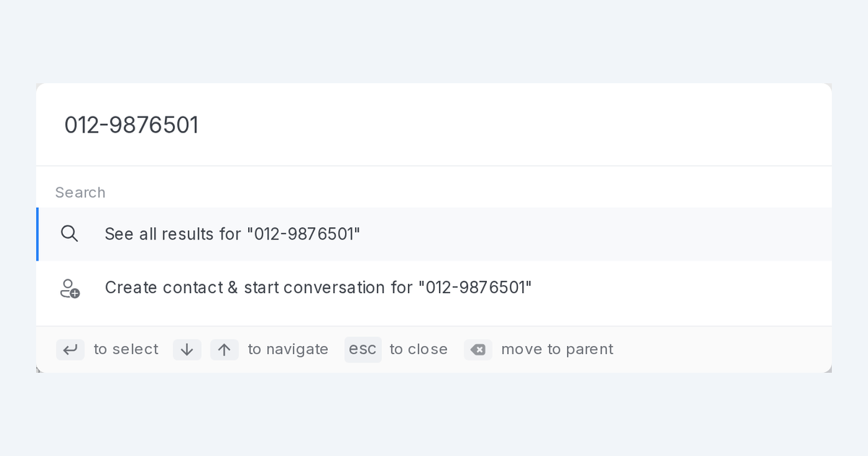Click the Search section header
The height and width of the screenshot is (456, 868).
80,193
